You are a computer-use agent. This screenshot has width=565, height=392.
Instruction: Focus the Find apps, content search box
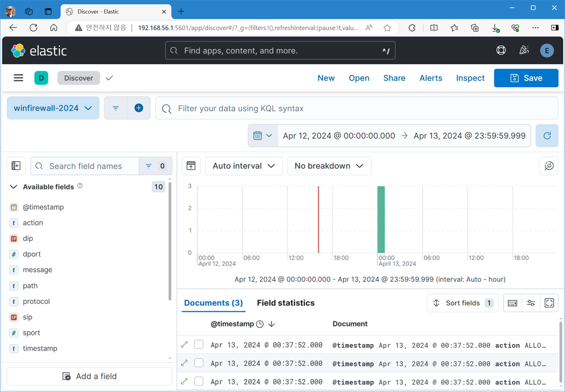[x=280, y=51]
